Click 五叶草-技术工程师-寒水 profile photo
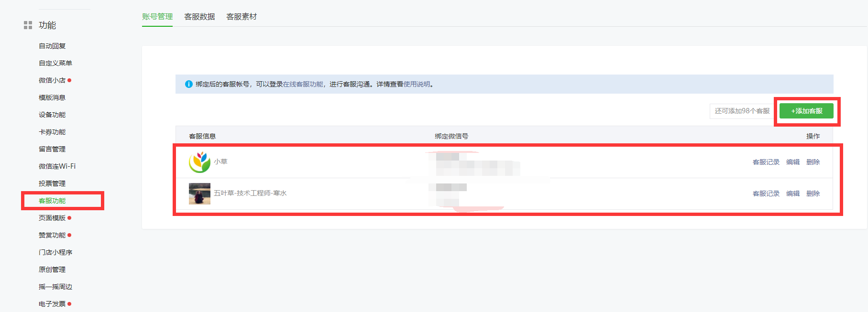This screenshot has width=868, height=312. coord(199,194)
